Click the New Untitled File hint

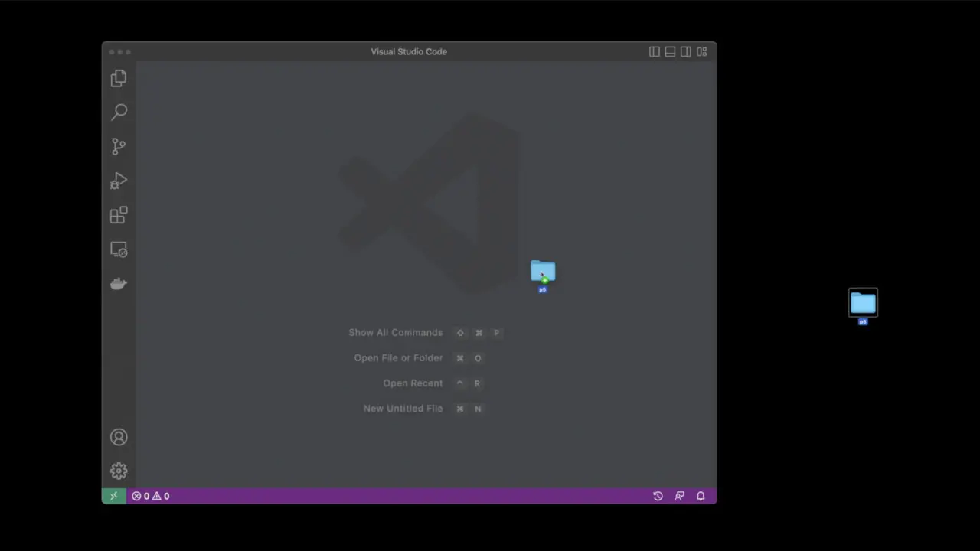[x=403, y=409]
